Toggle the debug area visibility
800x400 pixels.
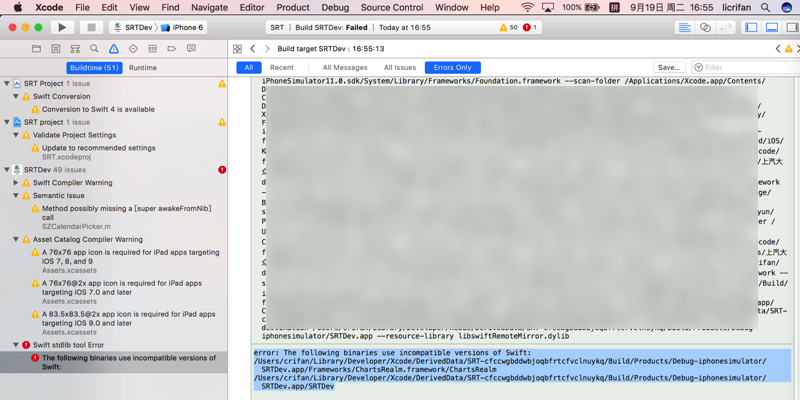point(772,28)
